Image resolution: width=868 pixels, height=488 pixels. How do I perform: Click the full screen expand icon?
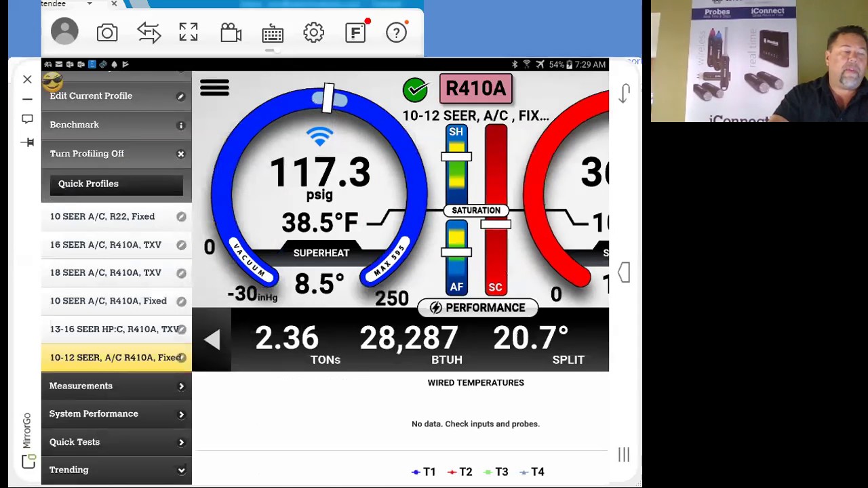189,33
